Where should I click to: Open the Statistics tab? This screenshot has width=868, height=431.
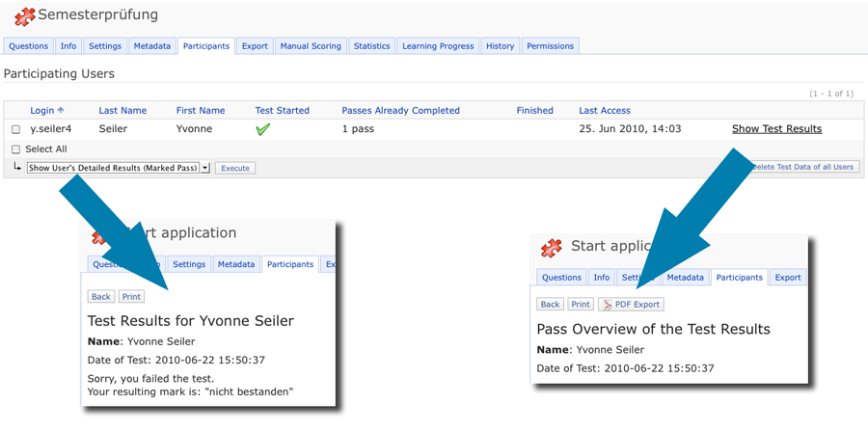371,46
